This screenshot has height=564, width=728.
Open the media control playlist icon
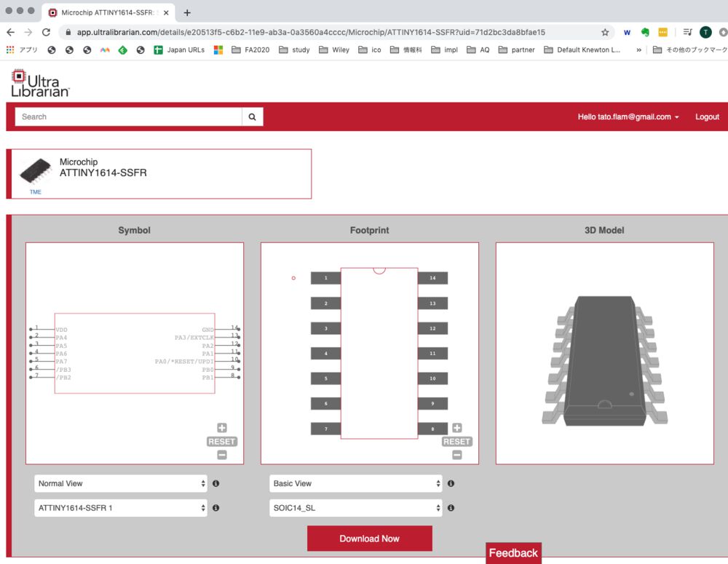(x=688, y=32)
